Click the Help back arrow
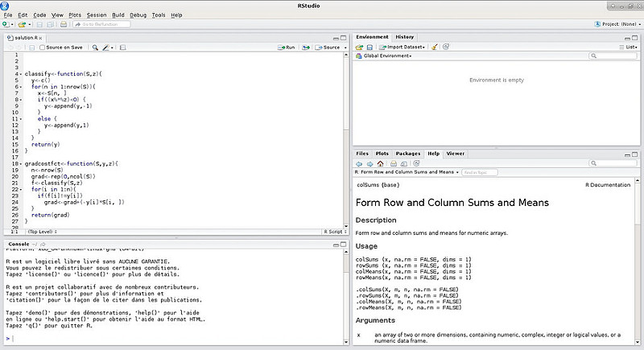This screenshot has height=350, width=644. 360,163
